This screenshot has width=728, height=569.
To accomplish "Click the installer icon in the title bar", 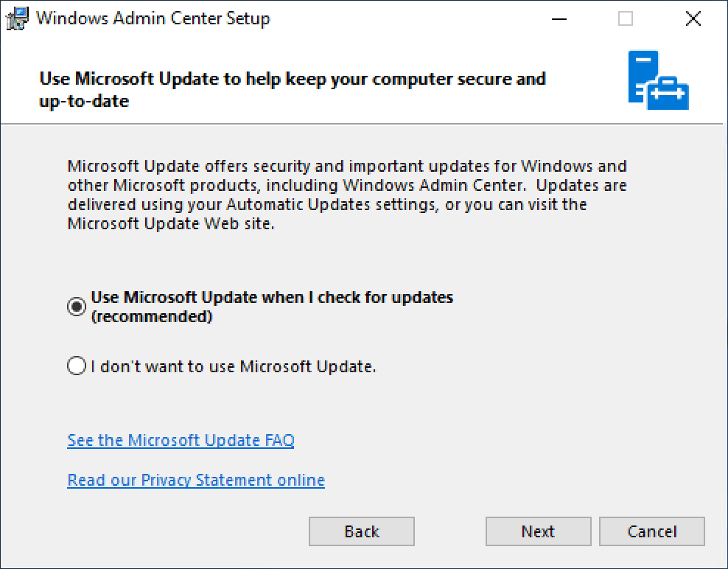I will point(18,19).
